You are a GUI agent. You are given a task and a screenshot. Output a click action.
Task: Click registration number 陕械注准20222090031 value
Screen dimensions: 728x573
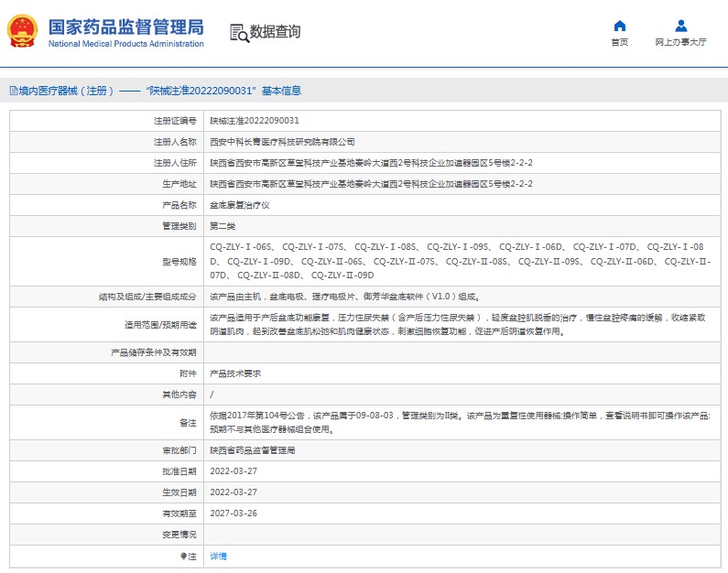(x=255, y=121)
